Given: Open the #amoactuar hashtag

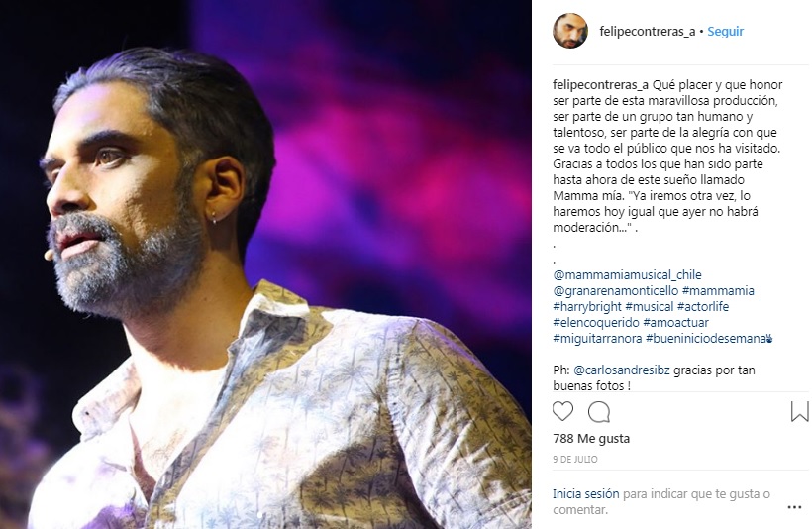Looking at the screenshot, I should (x=675, y=323).
